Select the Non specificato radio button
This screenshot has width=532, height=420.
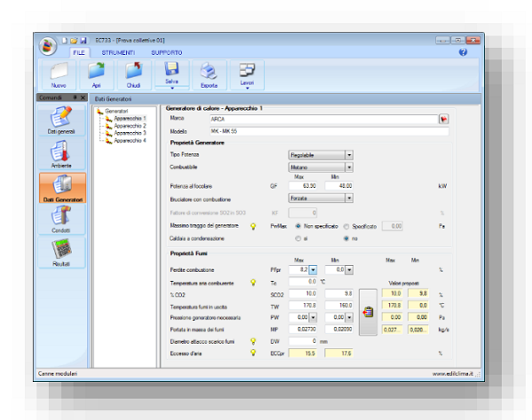coord(293,226)
